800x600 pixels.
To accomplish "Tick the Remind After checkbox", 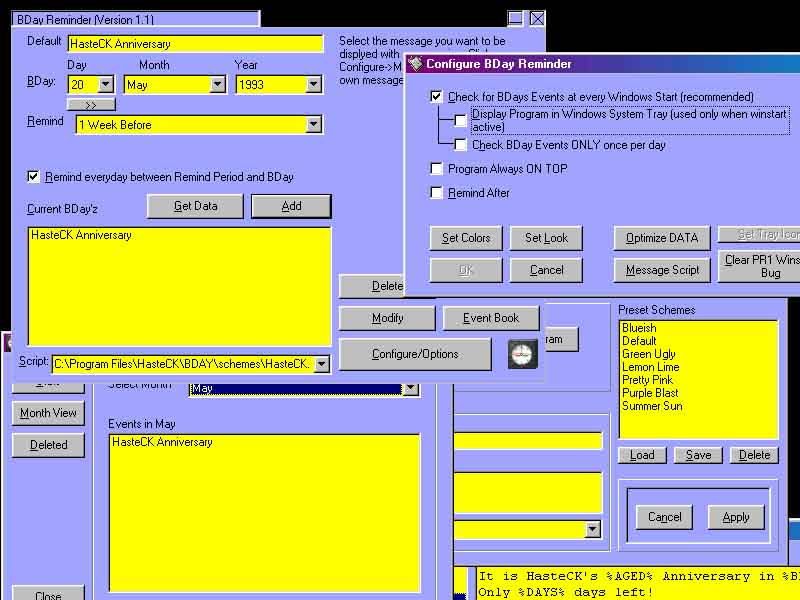I will pos(436,192).
